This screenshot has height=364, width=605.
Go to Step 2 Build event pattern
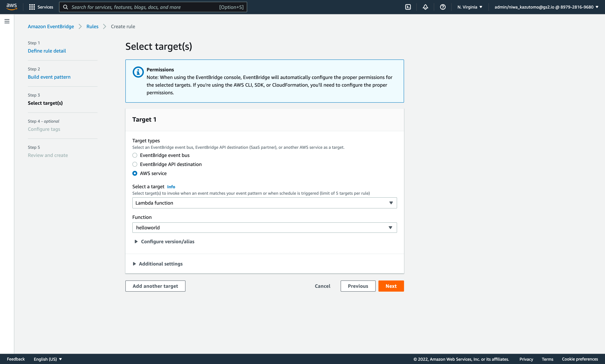(x=49, y=77)
